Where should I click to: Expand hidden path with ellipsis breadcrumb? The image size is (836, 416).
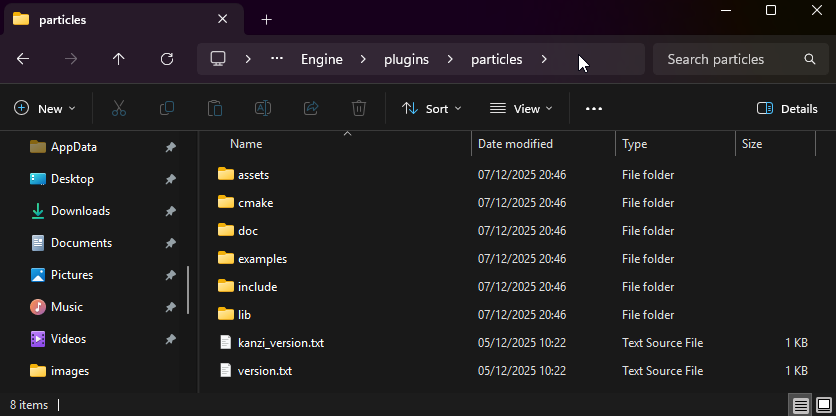pyautogui.click(x=277, y=59)
